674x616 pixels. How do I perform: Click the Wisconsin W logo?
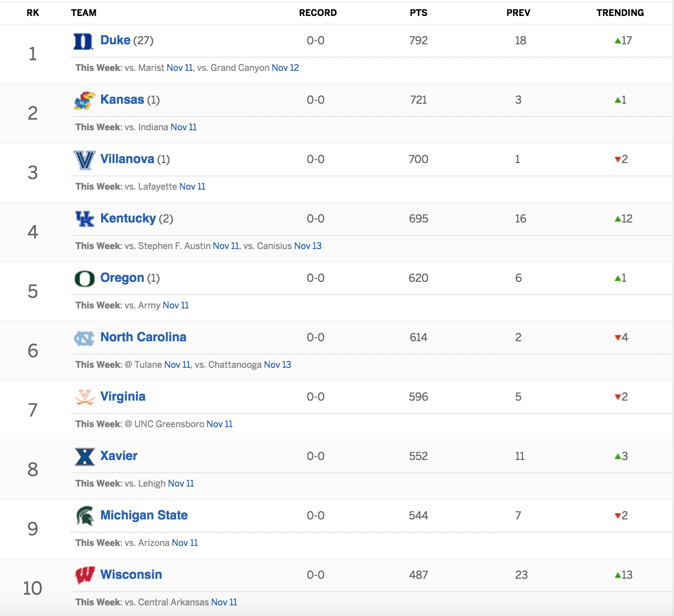85,575
